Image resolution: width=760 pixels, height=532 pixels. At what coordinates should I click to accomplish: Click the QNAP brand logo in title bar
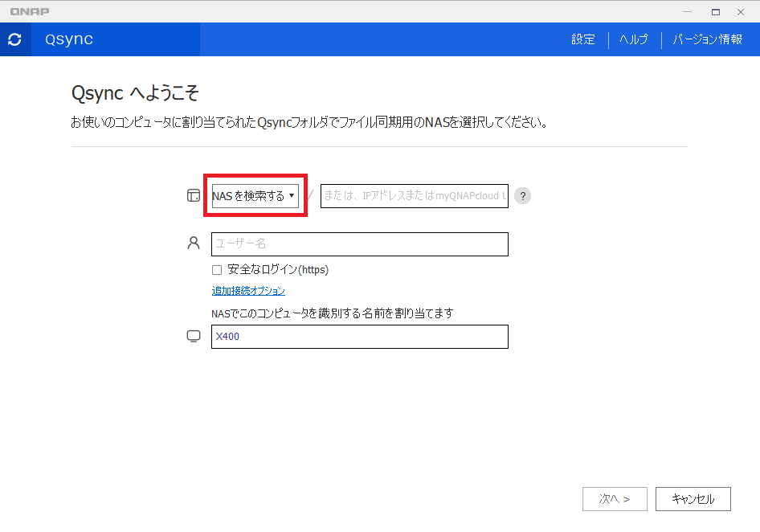pyautogui.click(x=30, y=11)
